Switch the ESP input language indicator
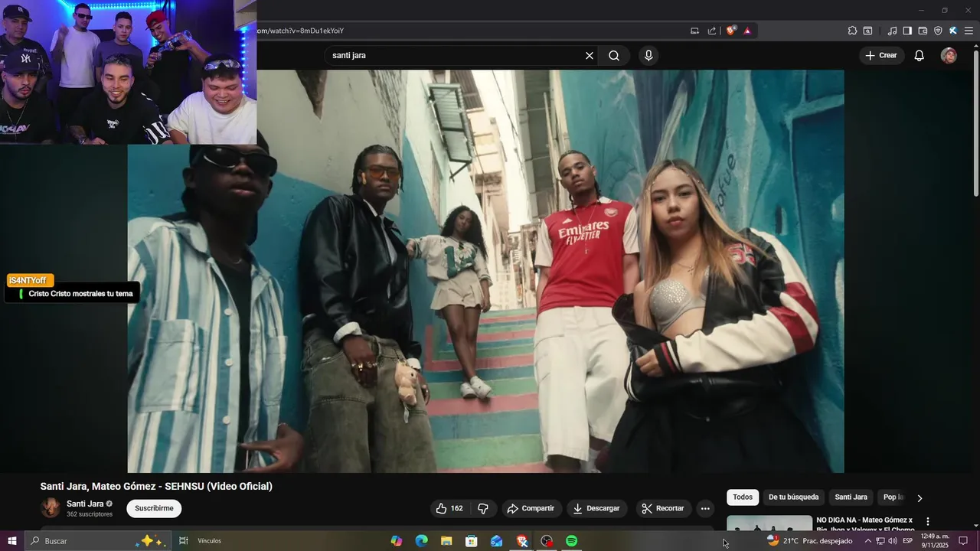 pyautogui.click(x=907, y=541)
